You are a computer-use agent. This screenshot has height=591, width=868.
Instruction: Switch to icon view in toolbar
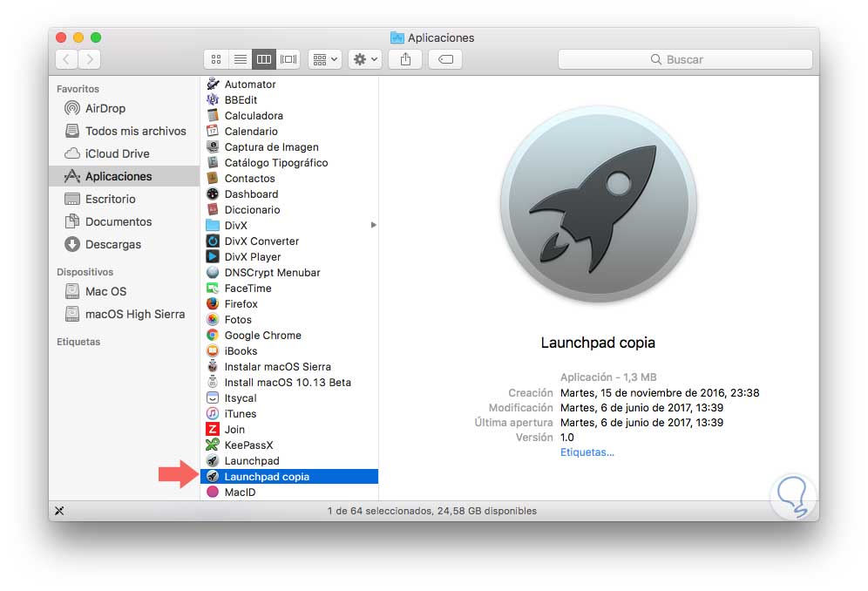pyautogui.click(x=216, y=59)
